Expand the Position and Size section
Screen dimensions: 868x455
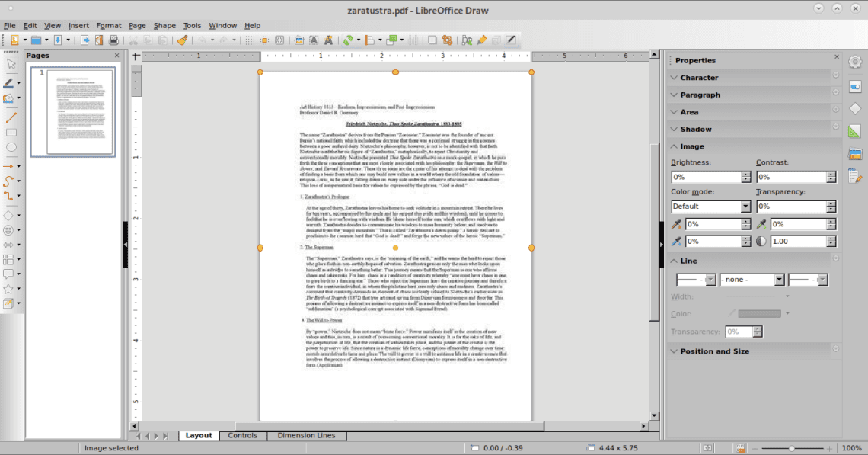tap(714, 351)
